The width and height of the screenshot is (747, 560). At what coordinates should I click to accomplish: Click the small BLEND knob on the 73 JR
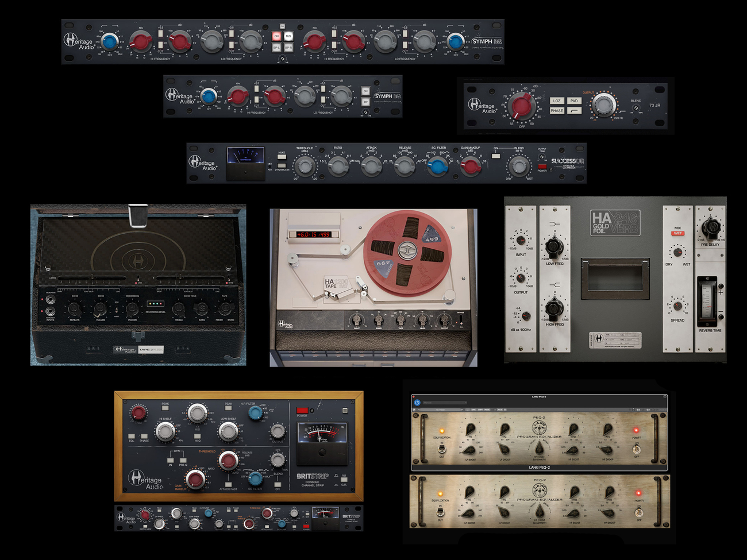(x=636, y=107)
